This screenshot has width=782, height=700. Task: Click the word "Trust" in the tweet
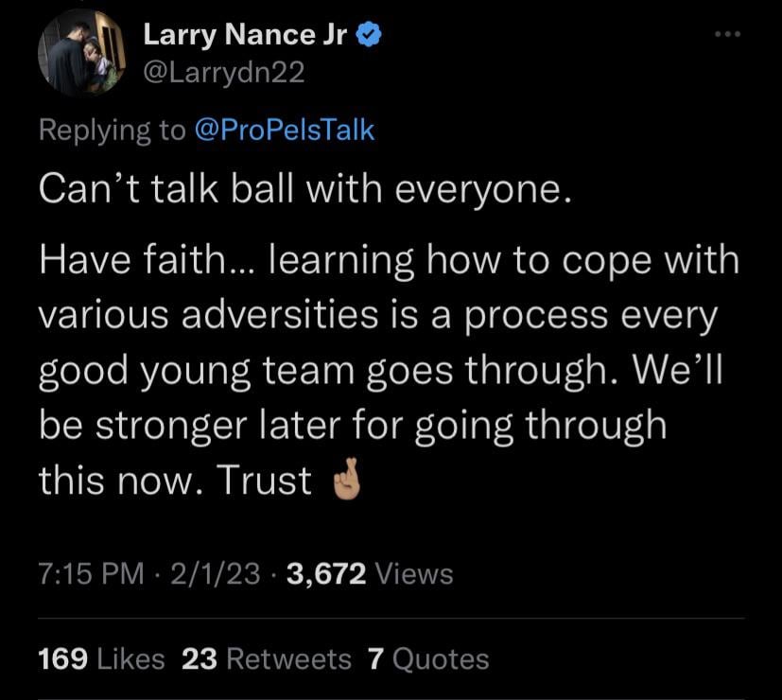pyautogui.click(x=265, y=481)
